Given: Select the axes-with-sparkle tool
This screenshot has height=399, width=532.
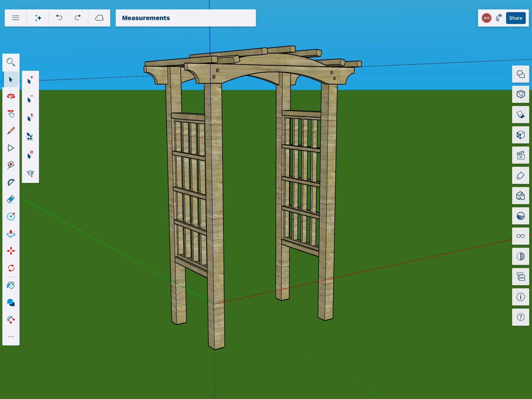Looking at the screenshot, I should pyautogui.click(x=11, y=320).
